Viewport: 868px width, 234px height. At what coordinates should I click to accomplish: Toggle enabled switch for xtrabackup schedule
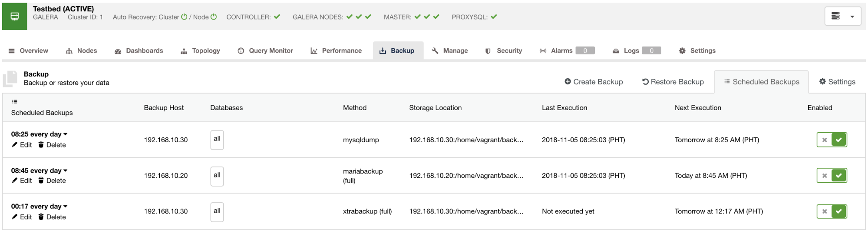pyautogui.click(x=832, y=211)
